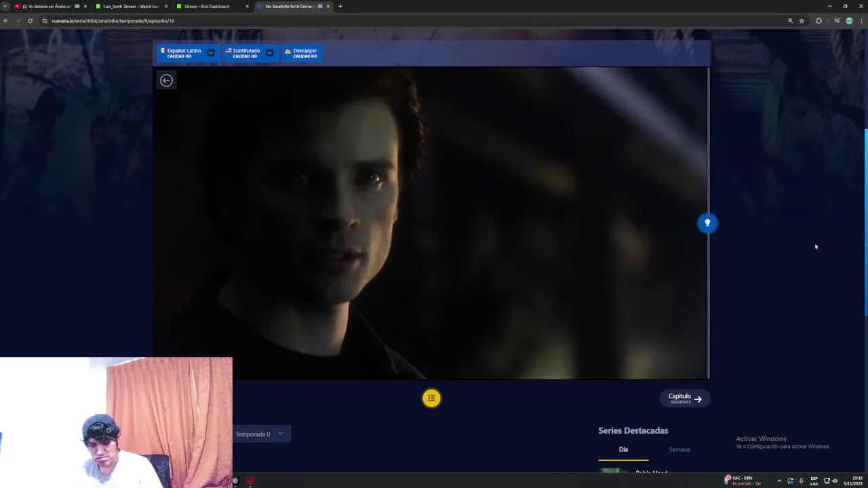
Task: Show hidden system tray icons chevron
Action: (x=779, y=481)
